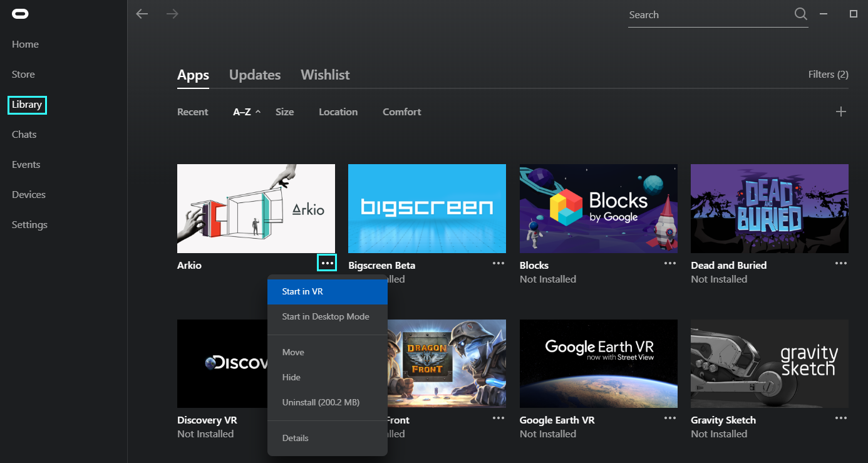The width and height of the screenshot is (868, 463).
Task: Toggle the A–Z sort order arrow
Action: pyautogui.click(x=258, y=112)
